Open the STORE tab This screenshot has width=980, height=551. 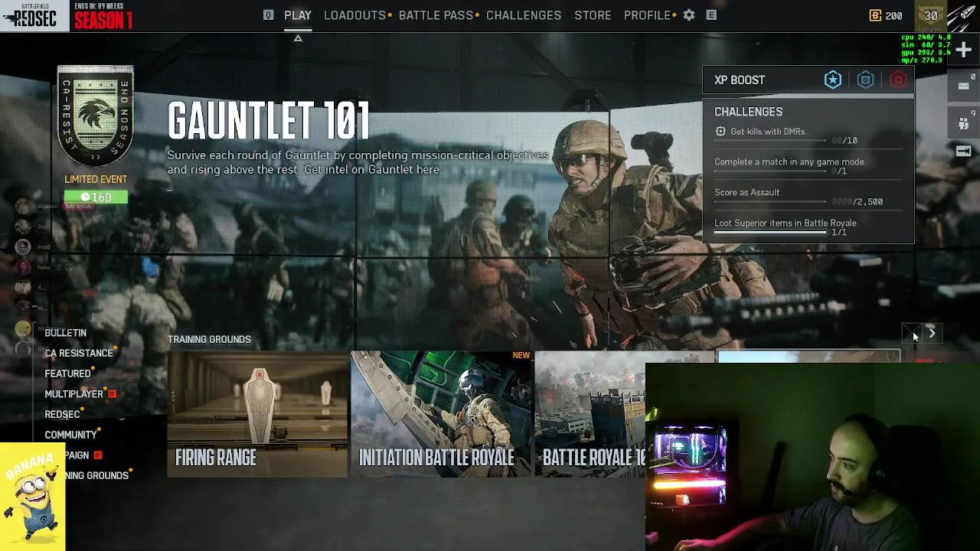pyautogui.click(x=593, y=15)
